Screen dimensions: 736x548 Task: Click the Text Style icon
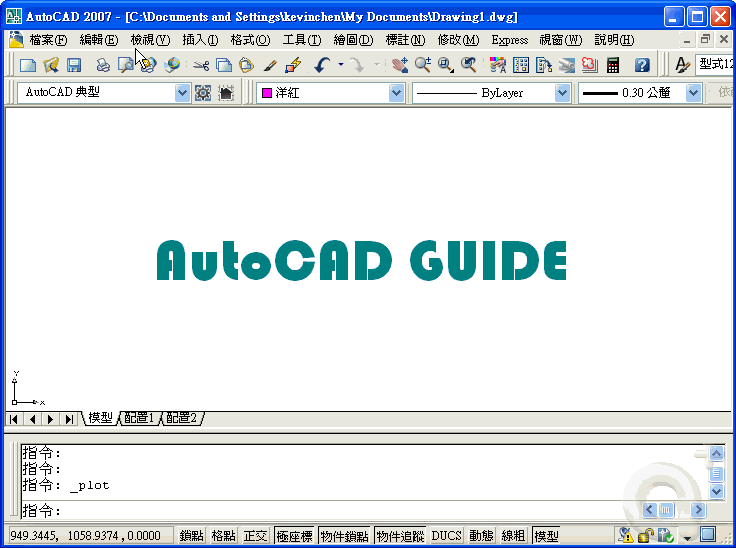point(682,65)
